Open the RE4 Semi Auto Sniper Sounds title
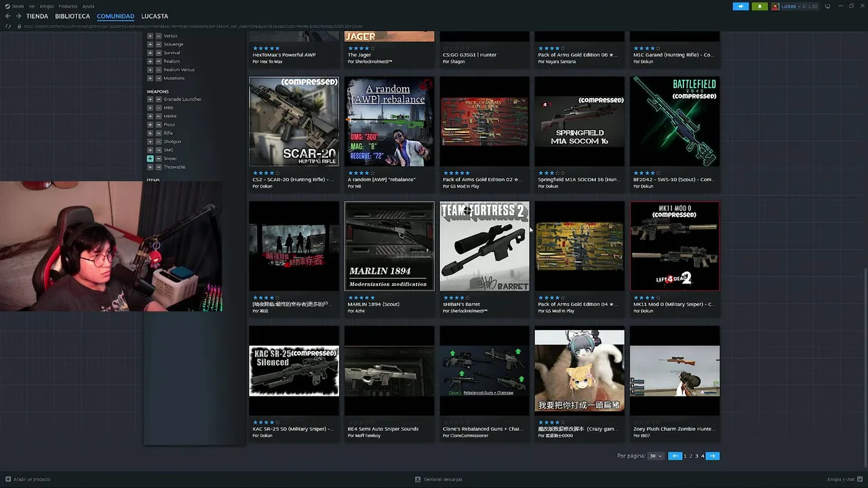The image size is (868, 488). coord(383,428)
